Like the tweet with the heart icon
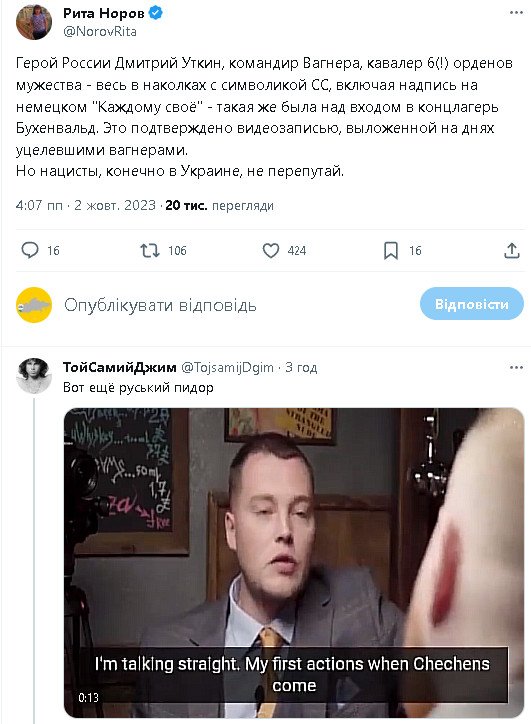531x724 pixels. coord(271,250)
